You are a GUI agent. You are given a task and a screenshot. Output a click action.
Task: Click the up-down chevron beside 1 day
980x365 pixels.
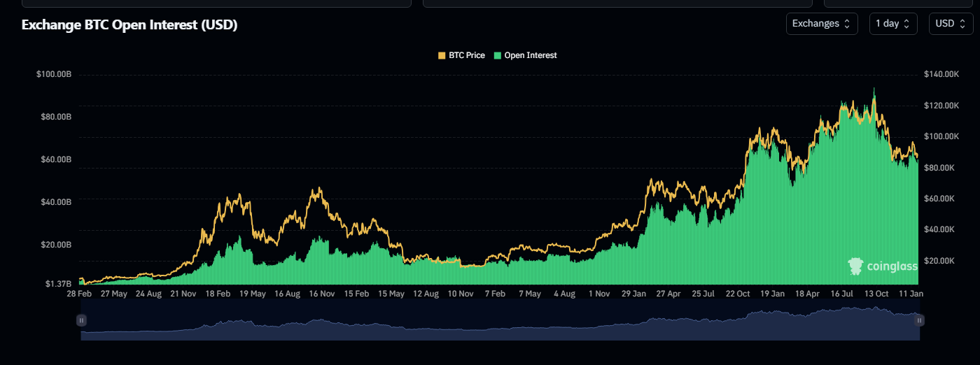(x=906, y=24)
